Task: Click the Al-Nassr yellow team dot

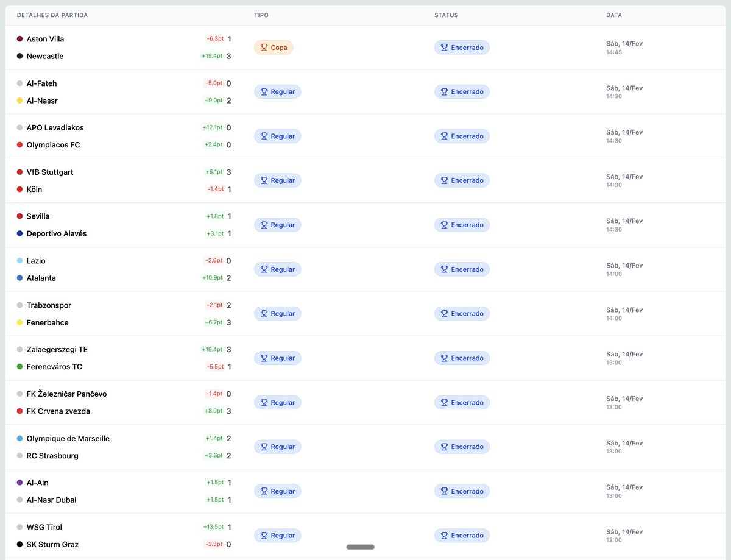Action: tap(20, 101)
